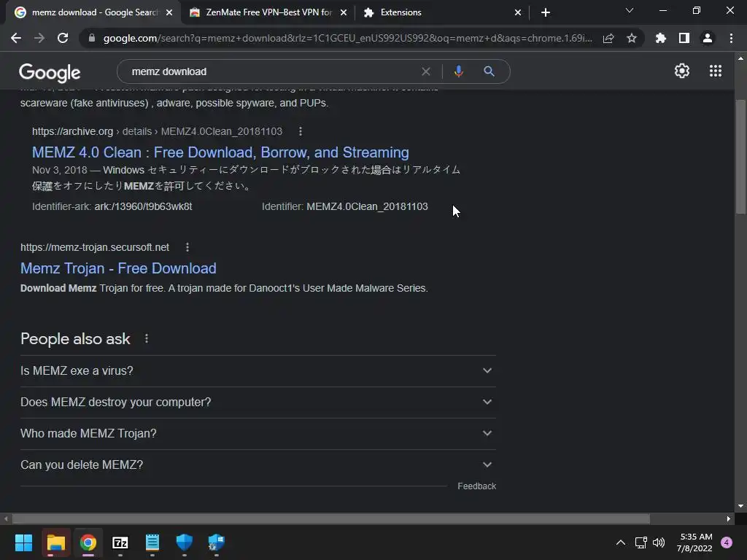Click the scroll right arrow
The height and width of the screenshot is (560, 747).
pyautogui.click(x=729, y=518)
